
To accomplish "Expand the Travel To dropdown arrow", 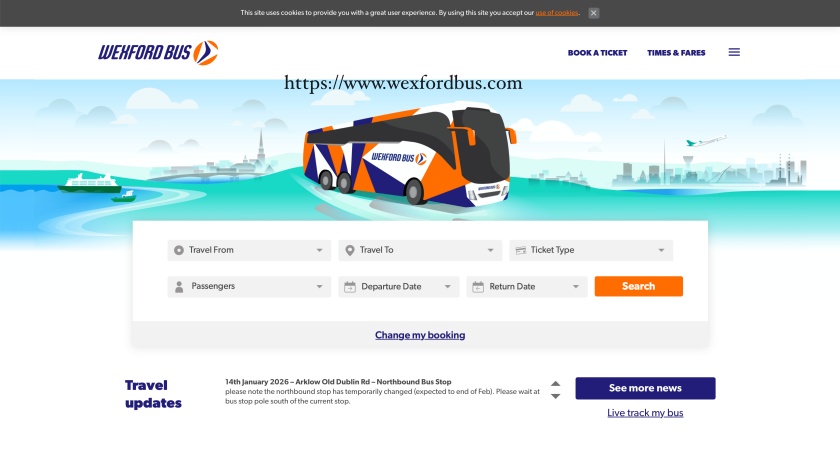I will point(490,250).
